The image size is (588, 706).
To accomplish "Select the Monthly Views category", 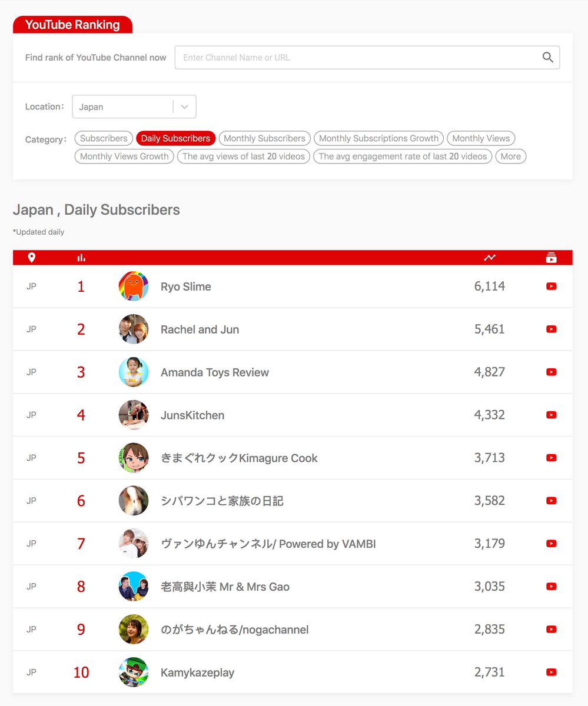I will (481, 138).
